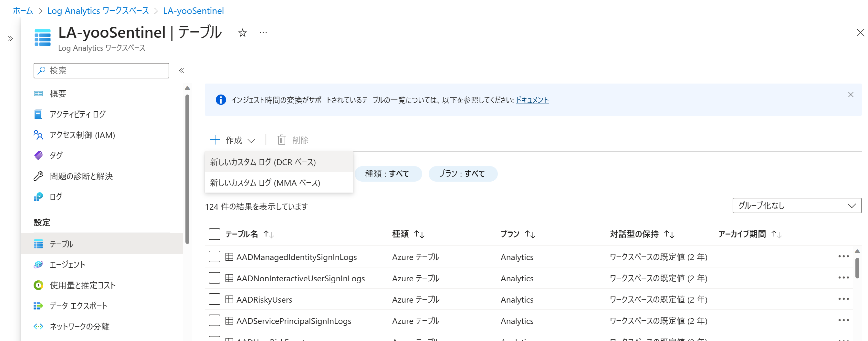Viewport: 868px width, 341px height.
Task: Dismiss the ingestion-time info banner
Action: pos(851,95)
